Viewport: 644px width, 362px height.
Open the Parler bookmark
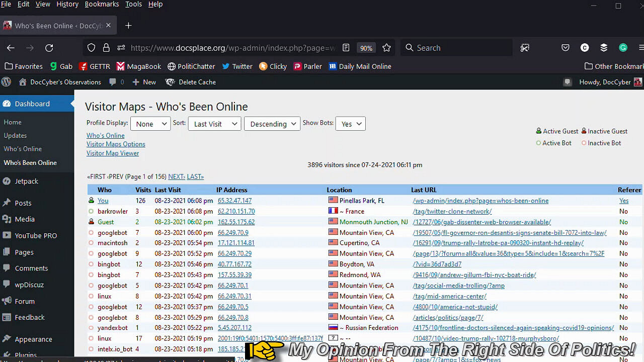point(307,66)
